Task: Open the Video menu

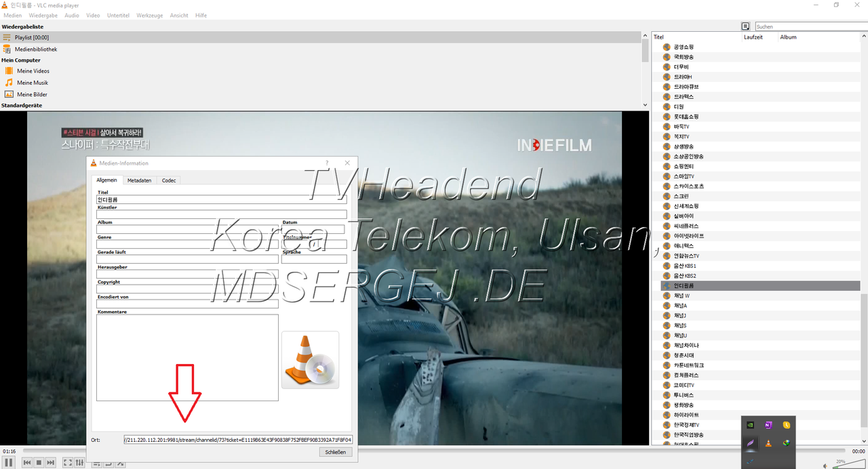Action: [93, 15]
